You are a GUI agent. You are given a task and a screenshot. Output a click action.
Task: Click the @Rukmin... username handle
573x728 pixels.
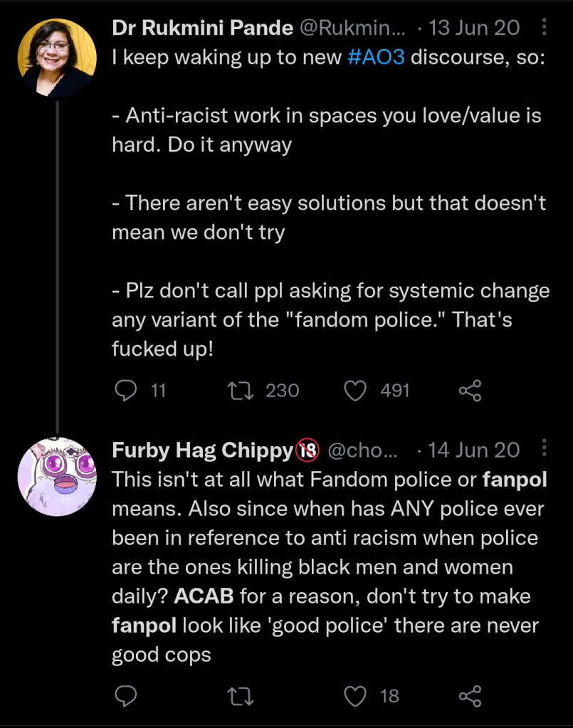click(x=352, y=28)
